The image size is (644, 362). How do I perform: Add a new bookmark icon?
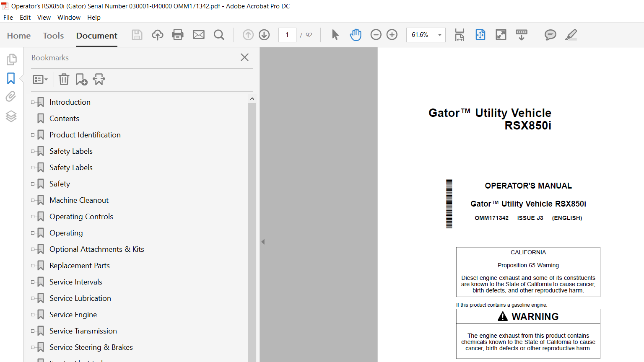(81, 79)
